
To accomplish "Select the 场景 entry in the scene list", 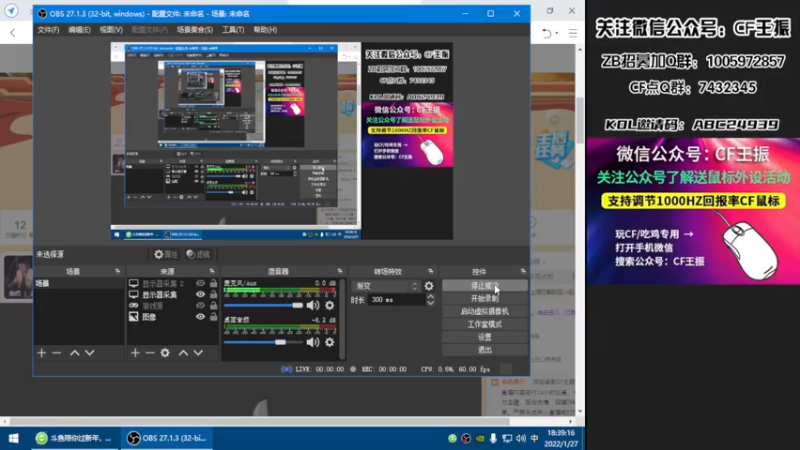I will (79, 283).
